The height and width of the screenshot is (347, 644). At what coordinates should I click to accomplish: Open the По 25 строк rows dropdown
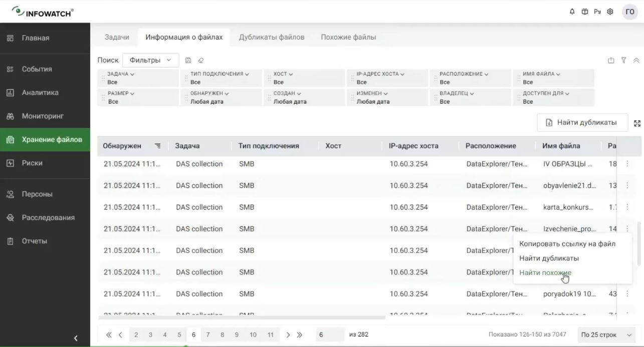tap(606, 335)
